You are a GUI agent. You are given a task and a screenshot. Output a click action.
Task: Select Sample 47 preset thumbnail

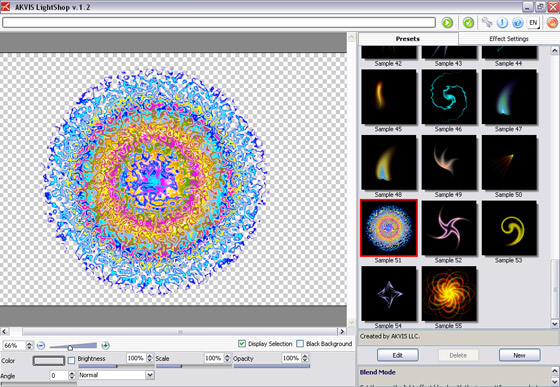509,97
